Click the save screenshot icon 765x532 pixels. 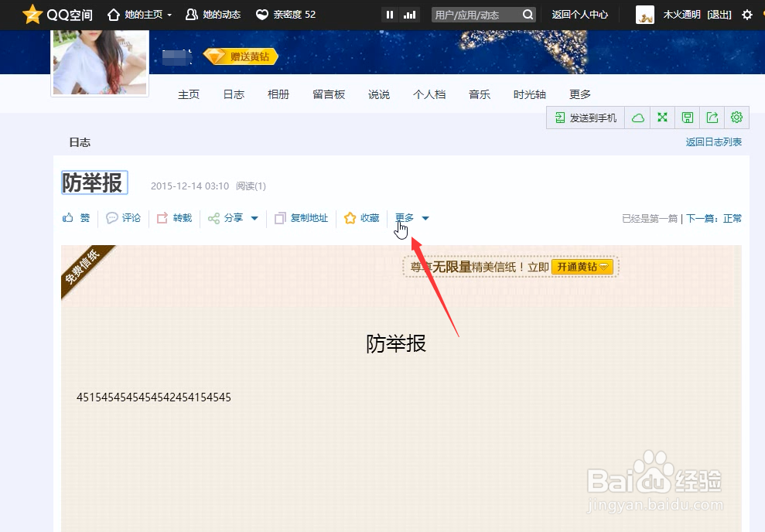687,117
